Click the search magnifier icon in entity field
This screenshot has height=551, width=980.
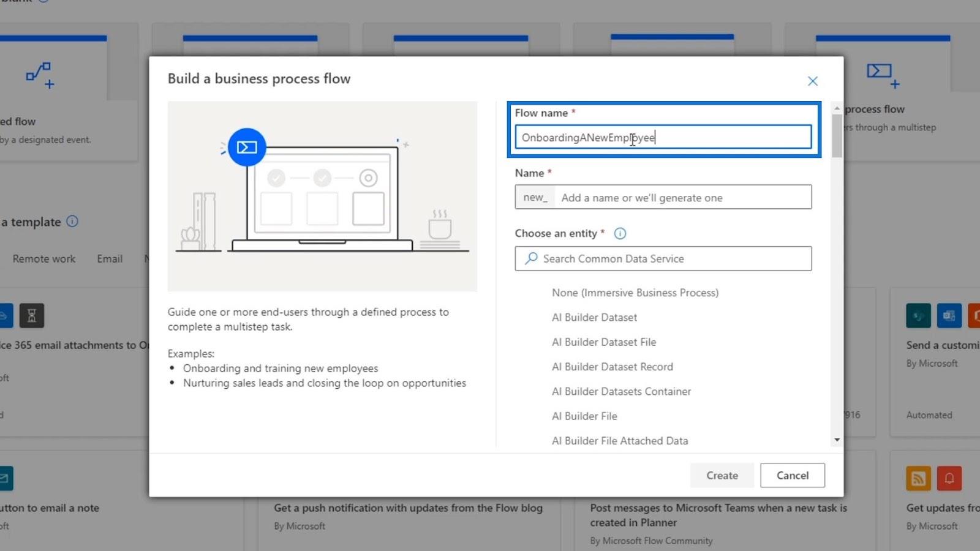[x=531, y=258]
